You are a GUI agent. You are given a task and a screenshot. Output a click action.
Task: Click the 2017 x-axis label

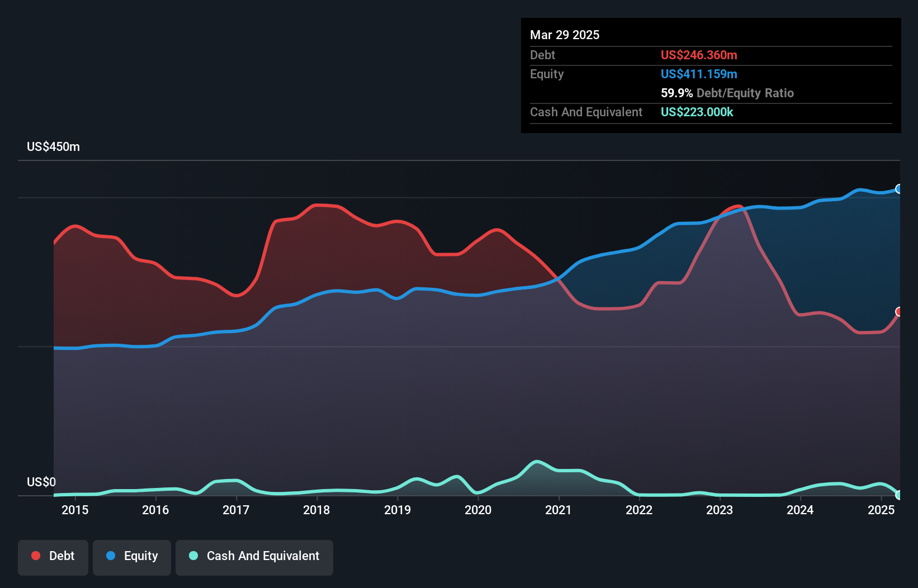click(236, 510)
